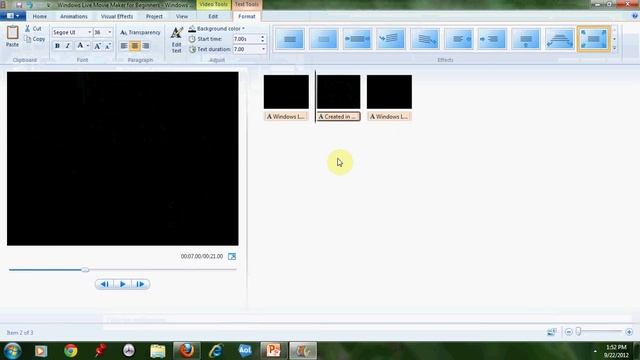Screen dimensions: 640x360
Task: Apply the ninth arc text effect
Action: (x=560, y=39)
